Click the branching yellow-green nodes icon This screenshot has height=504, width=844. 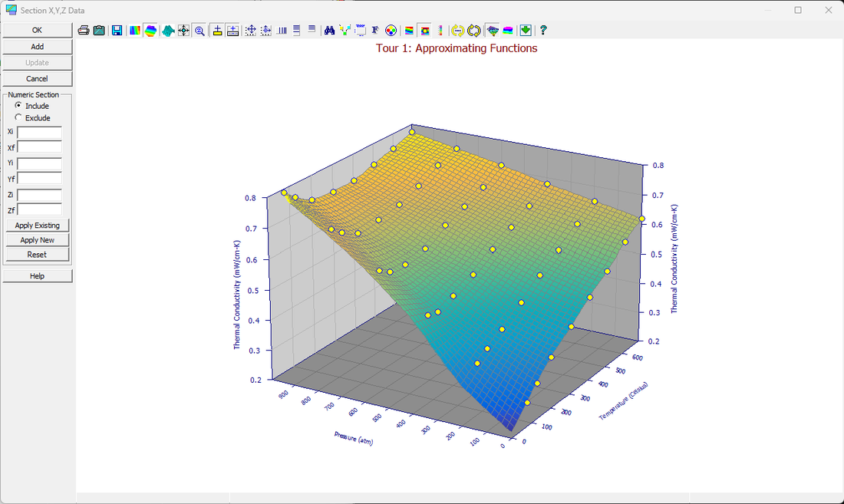click(x=345, y=31)
